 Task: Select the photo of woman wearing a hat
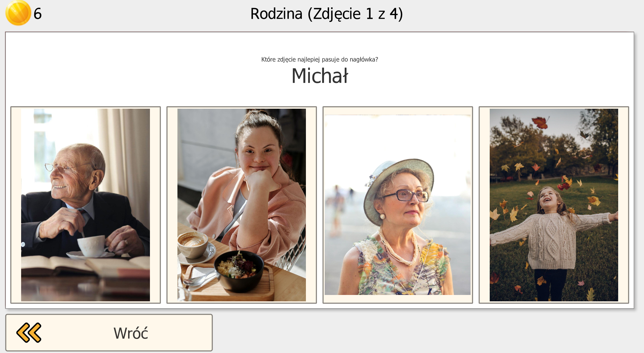click(x=397, y=205)
